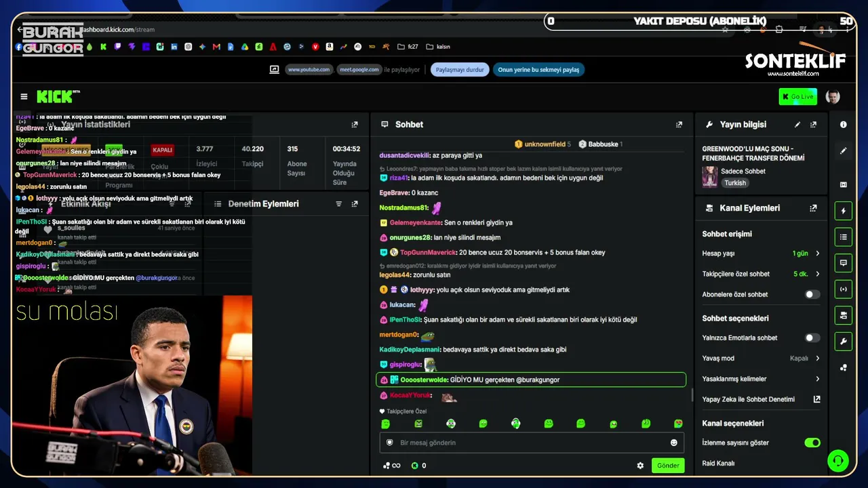
Task: Open the Kick hamburger menu
Action: click(x=24, y=97)
